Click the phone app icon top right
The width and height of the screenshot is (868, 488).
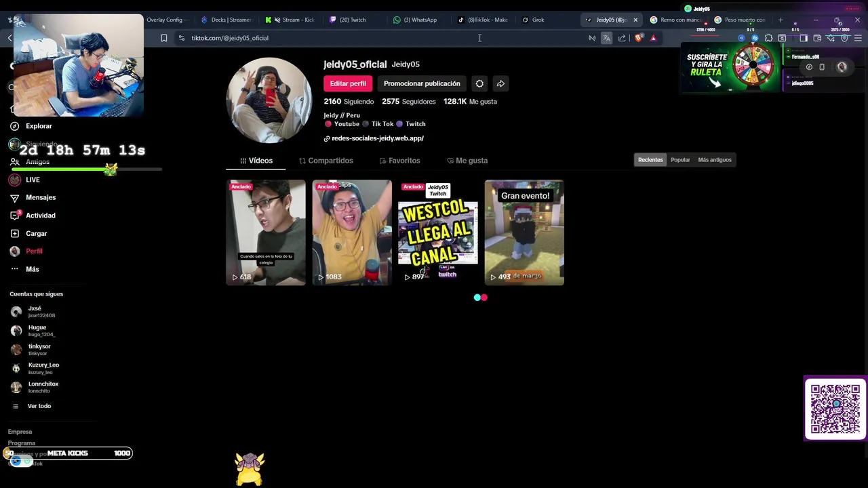pos(822,67)
